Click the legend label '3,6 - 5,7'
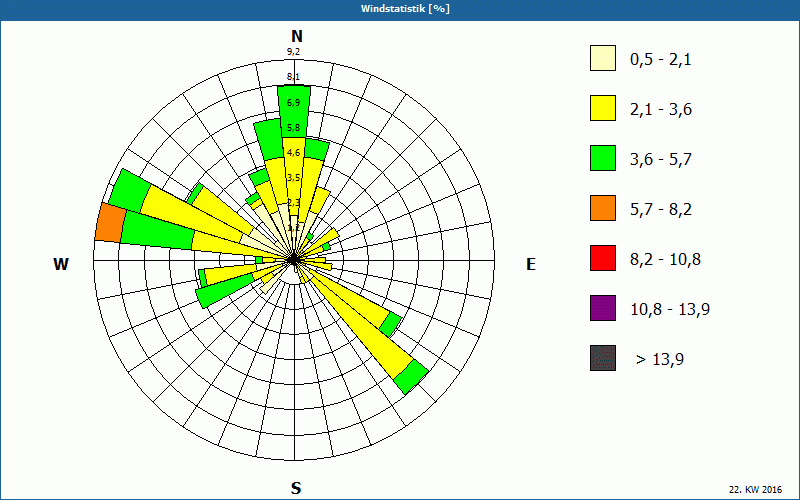This screenshot has width=800, height=500. (x=661, y=160)
